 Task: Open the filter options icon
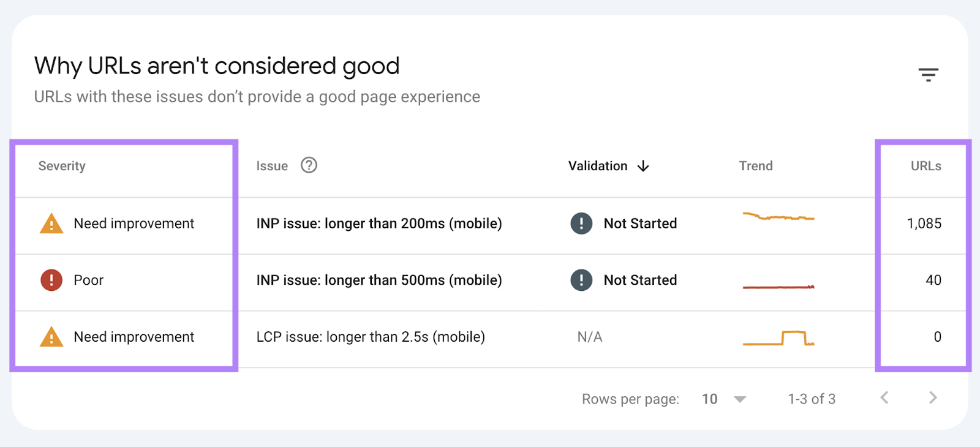pyautogui.click(x=929, y=74)
